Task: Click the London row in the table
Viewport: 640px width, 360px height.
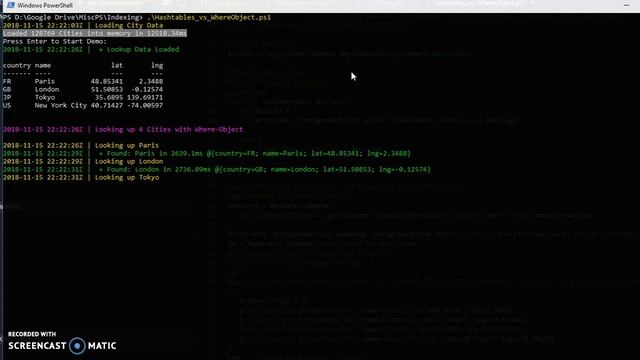Action: pyautogui.click(x=83, y=89)
